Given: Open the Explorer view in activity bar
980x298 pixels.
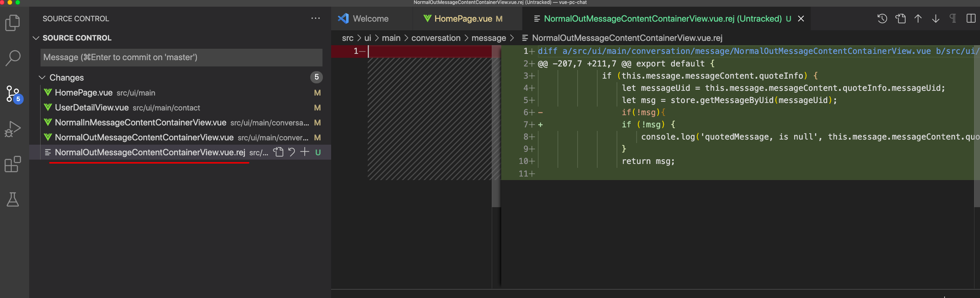Looking at the screenshot, I should click(x=13, y=22).
